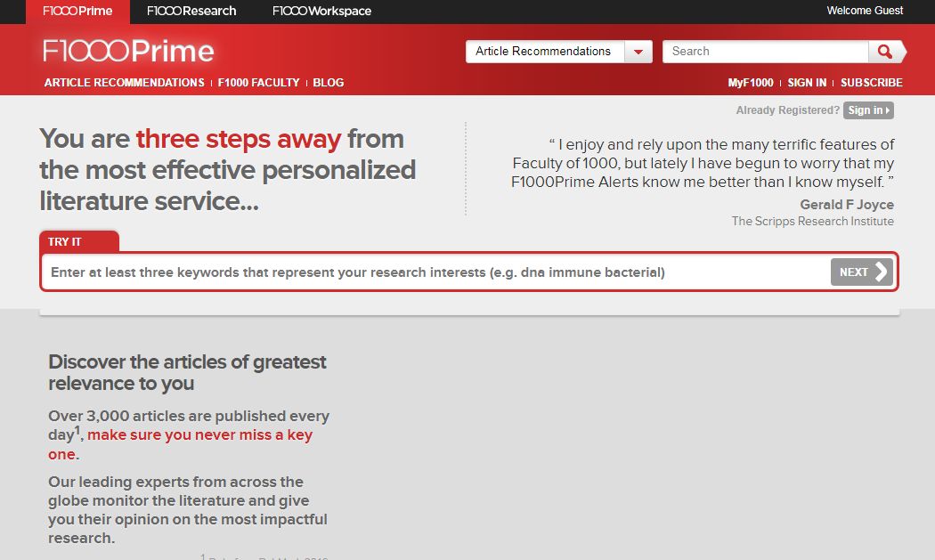Click the NEXT button
The image size is (935, 560).
tap(862, 272)
